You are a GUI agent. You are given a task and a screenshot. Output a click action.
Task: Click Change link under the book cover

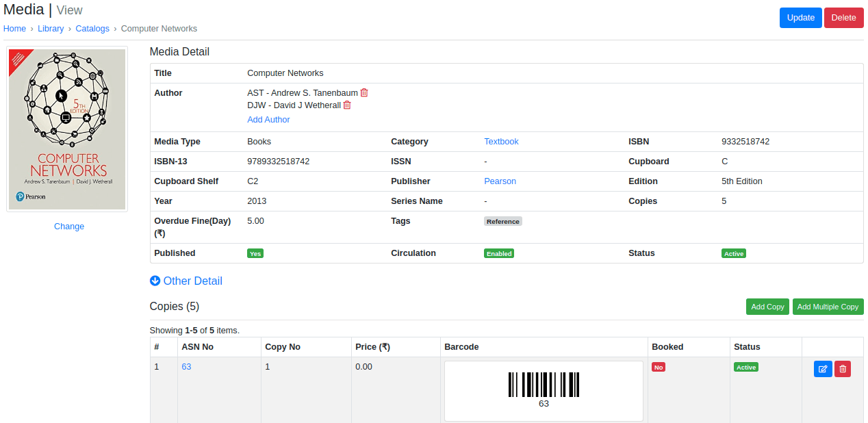pyautogui.click(x=69, y=227)
